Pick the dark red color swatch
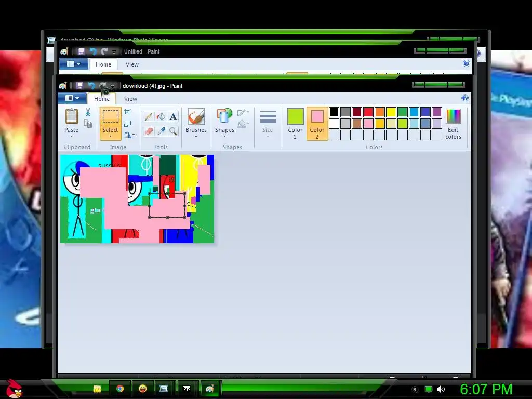 click(357, 112)
